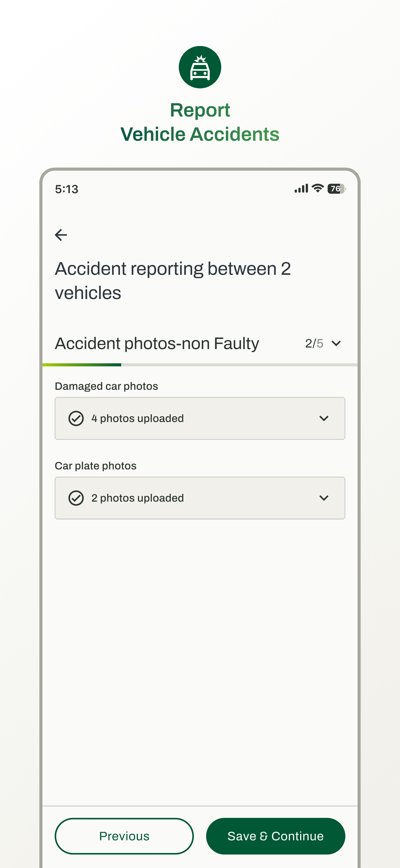This screenshot has height=868, width=400.
Task: Expand the step 2/5 chevron
Action: pyautogui.click(x=336, y=344)
